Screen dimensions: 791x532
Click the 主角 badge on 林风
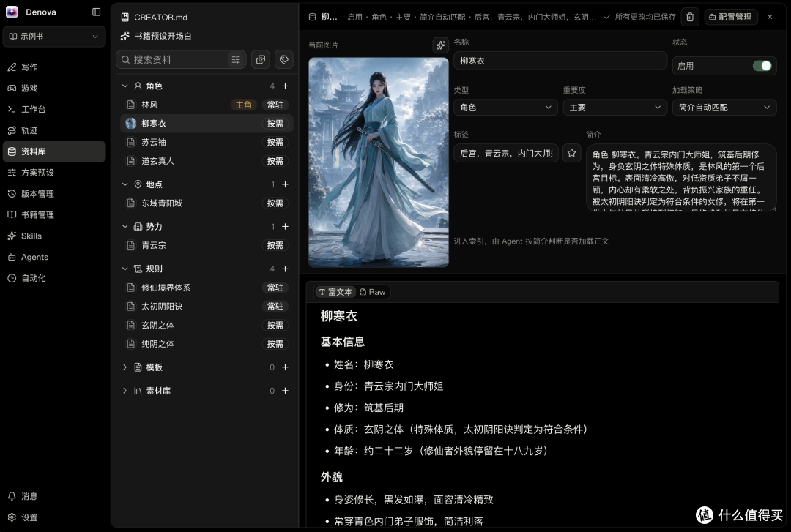244,105
